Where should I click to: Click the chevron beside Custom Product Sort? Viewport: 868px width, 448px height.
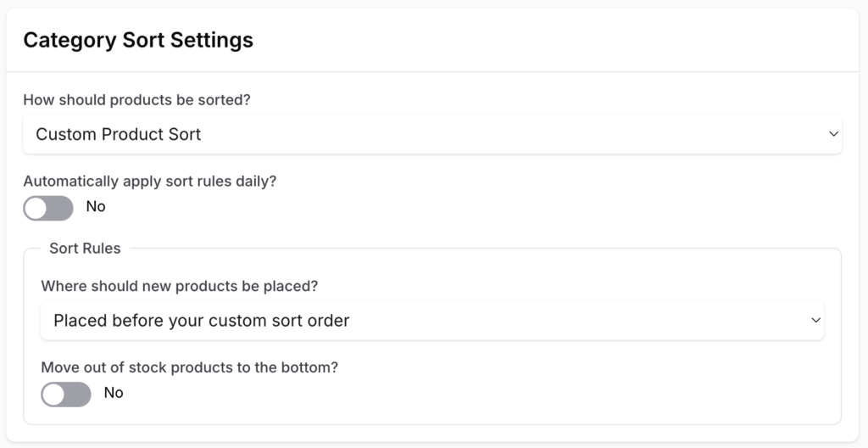coord(833,134)
